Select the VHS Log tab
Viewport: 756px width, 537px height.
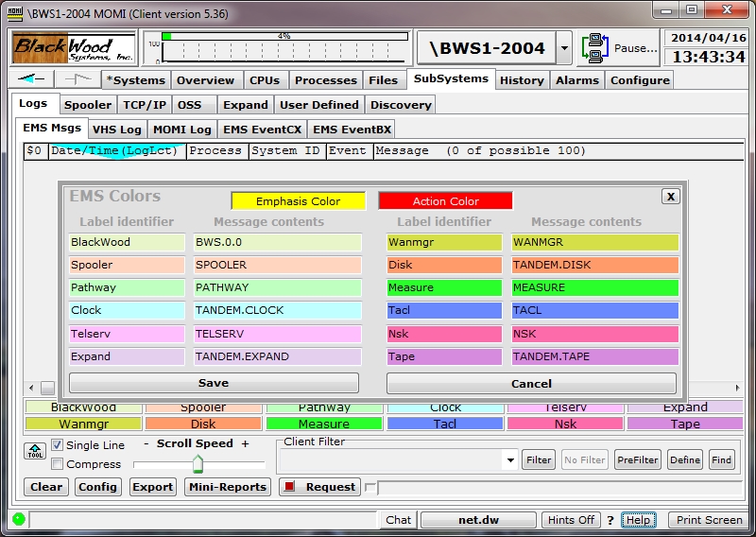click(117, 130)
